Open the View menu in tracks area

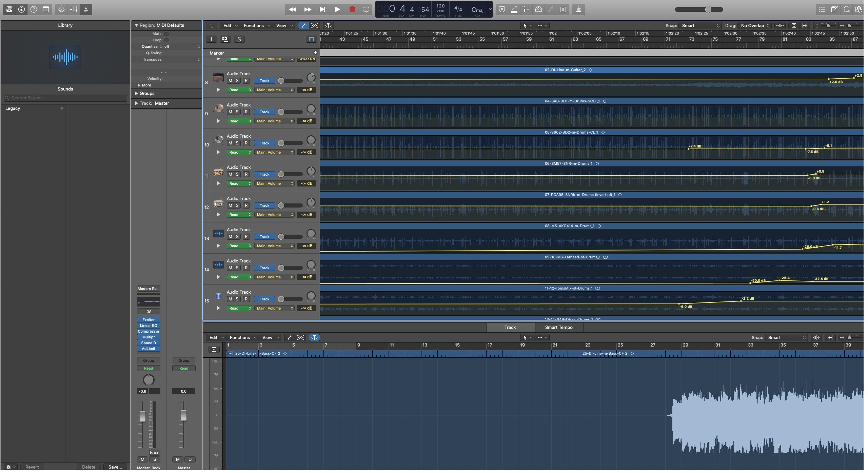[284, 25]
